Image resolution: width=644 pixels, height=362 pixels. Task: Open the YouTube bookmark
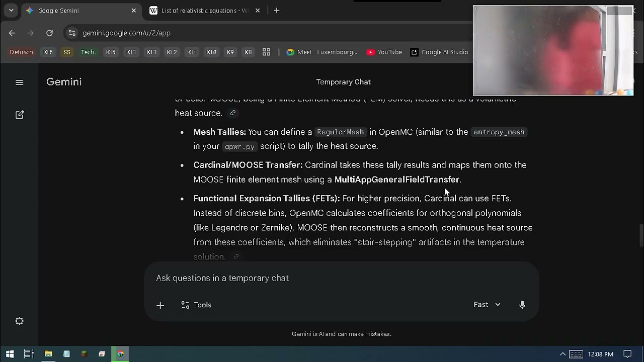[x=384, y=52]
